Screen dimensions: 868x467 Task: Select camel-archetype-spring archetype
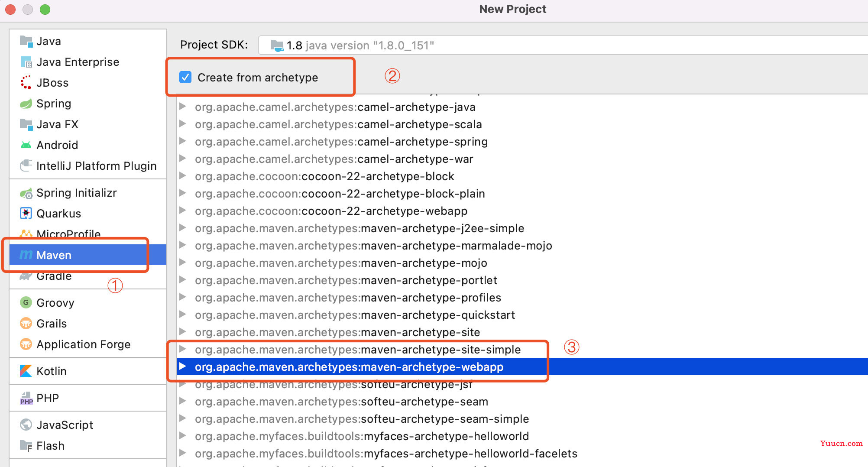[x=522, y=142]
